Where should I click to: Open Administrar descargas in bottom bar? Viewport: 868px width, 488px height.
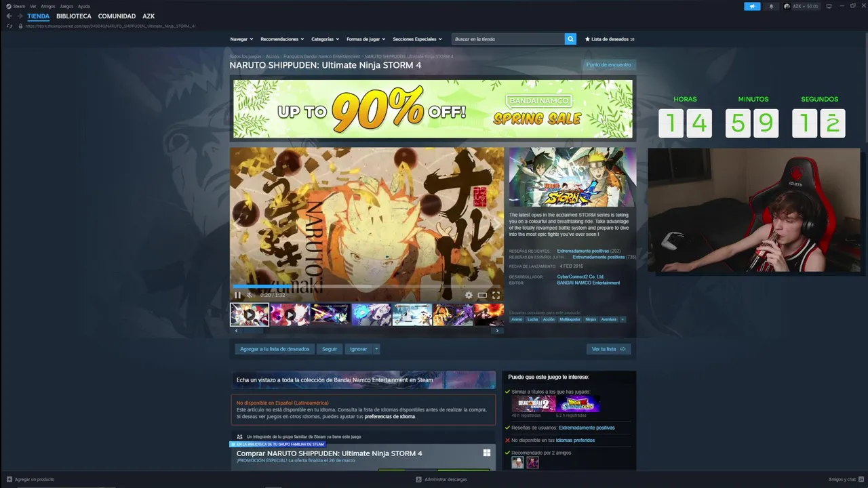pyautogui.click(x=441, y=479)
